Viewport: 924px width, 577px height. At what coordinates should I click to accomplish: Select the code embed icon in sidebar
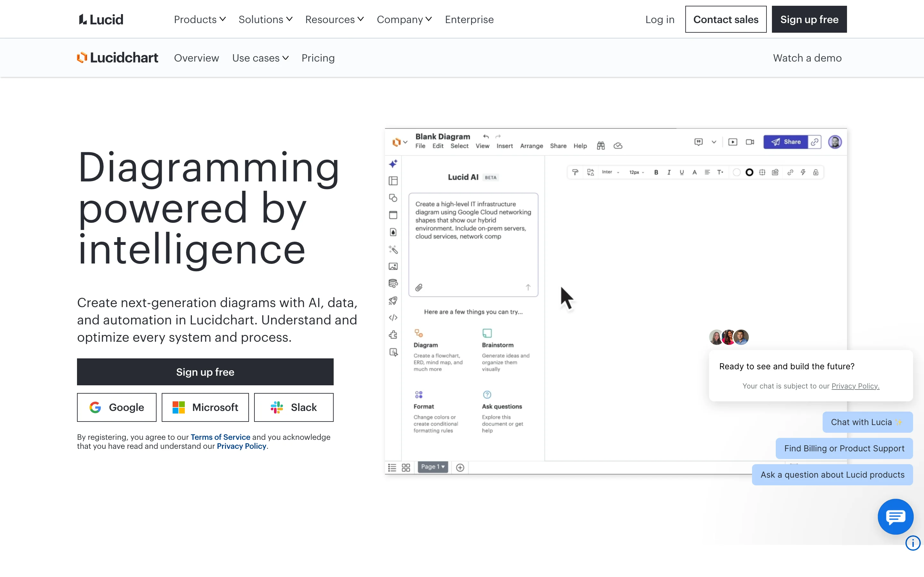pos(393,317)
